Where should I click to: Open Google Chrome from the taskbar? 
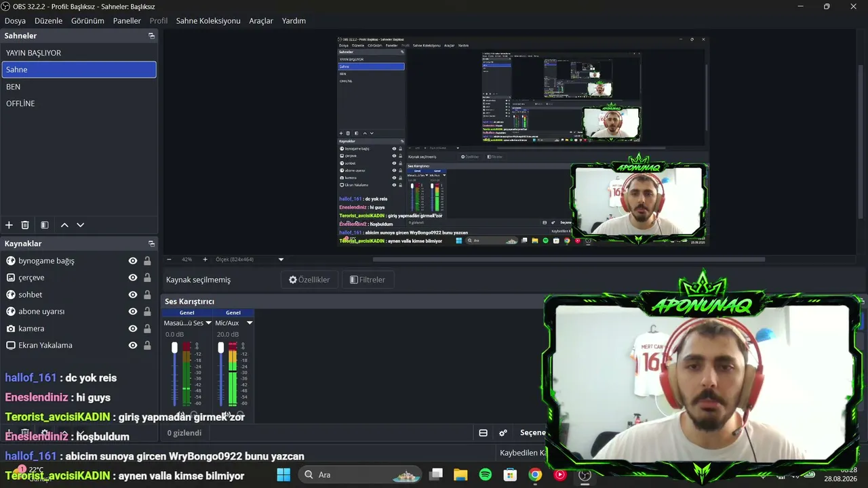click(535, 474)
